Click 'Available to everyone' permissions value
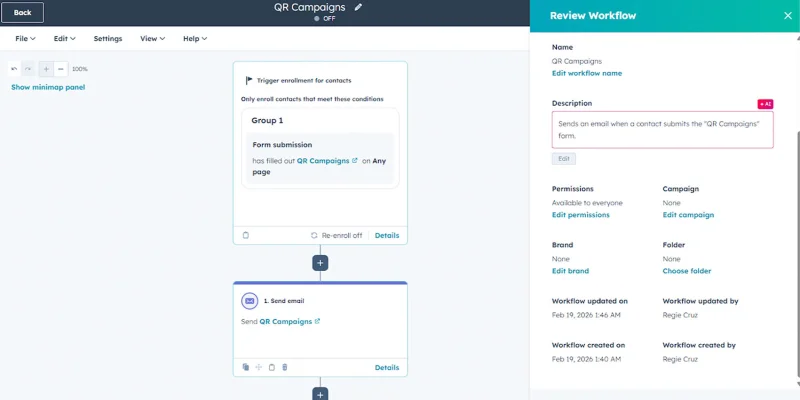The image size is (800, 400). point(587,203)
